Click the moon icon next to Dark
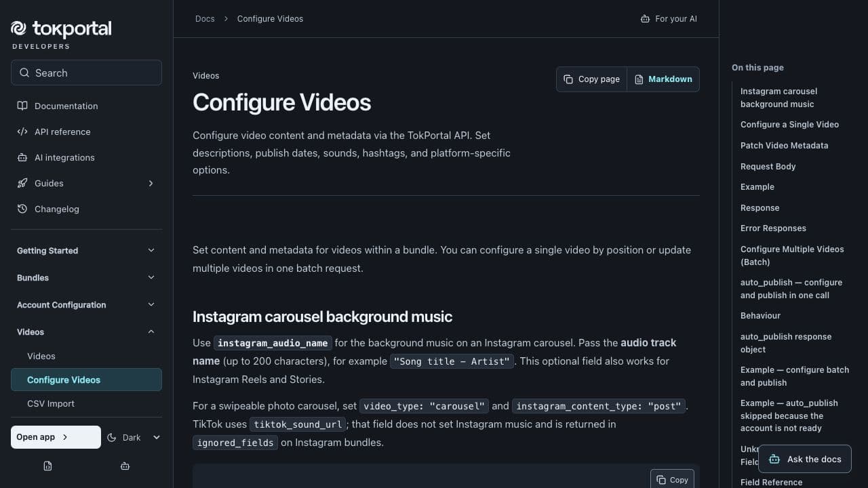Image resolution: width=868 pixels, height=488 pixels. (113, 438)
